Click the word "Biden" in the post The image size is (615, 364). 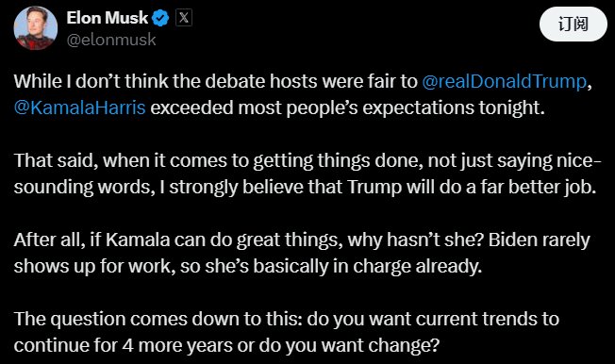pyautogui.click(x=511, y=240)
